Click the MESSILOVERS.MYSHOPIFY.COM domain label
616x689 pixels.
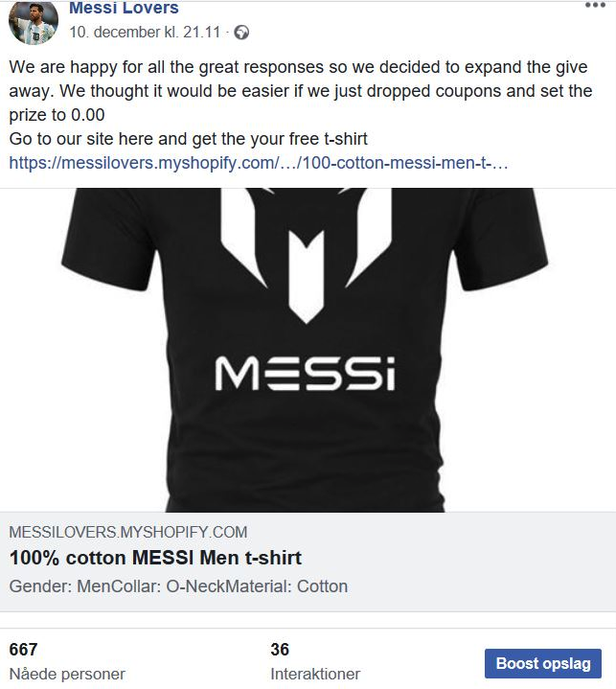click(128, 532)
